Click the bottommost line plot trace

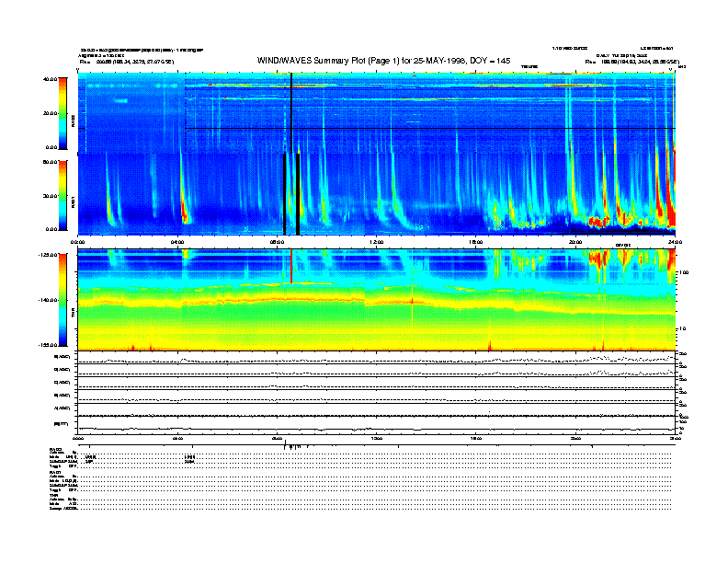[377, 429]
